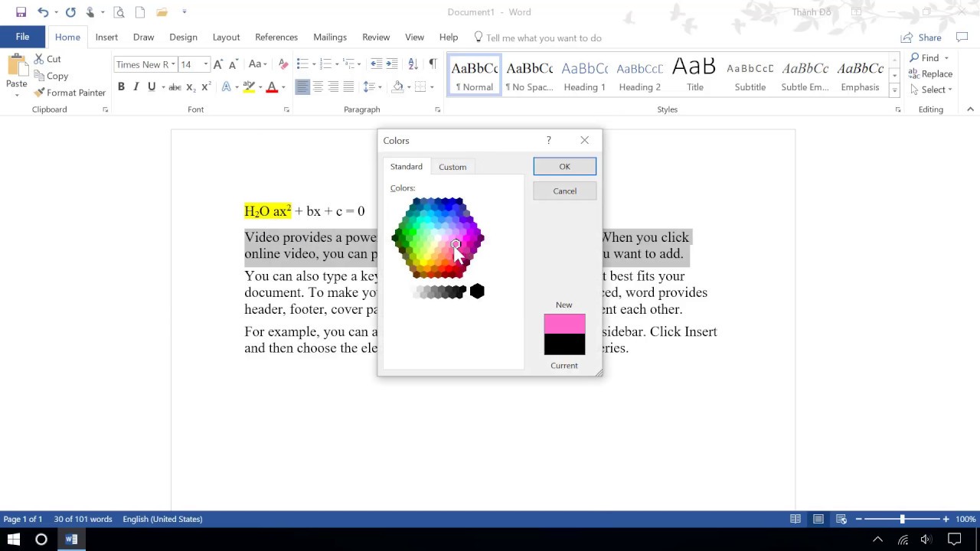
Task: Open the Windows Start menu
Action: pos(14,540)
